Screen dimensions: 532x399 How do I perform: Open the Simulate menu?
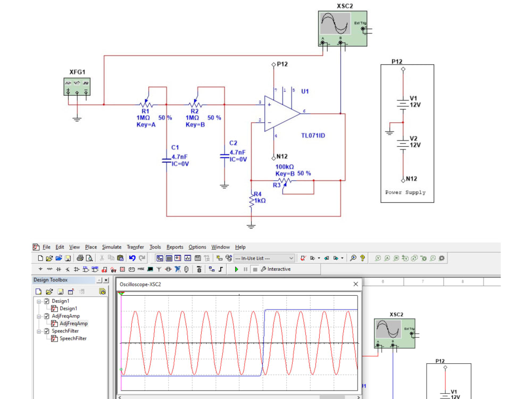click(112, 247)
